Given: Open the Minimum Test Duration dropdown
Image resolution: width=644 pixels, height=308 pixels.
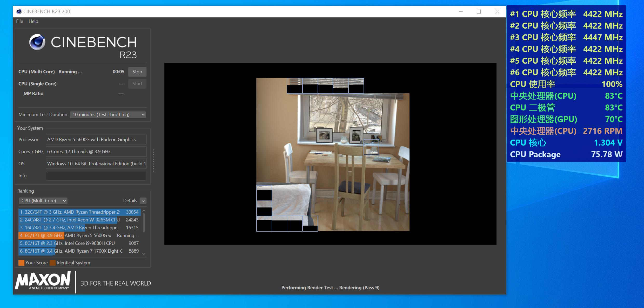Looking at the screenshot, I should [108, 115].
